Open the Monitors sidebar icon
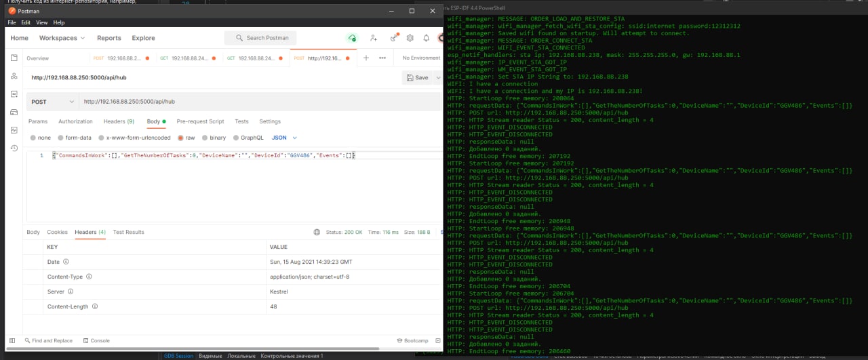Viewport: 868px width, 360px height. (14, 129)
